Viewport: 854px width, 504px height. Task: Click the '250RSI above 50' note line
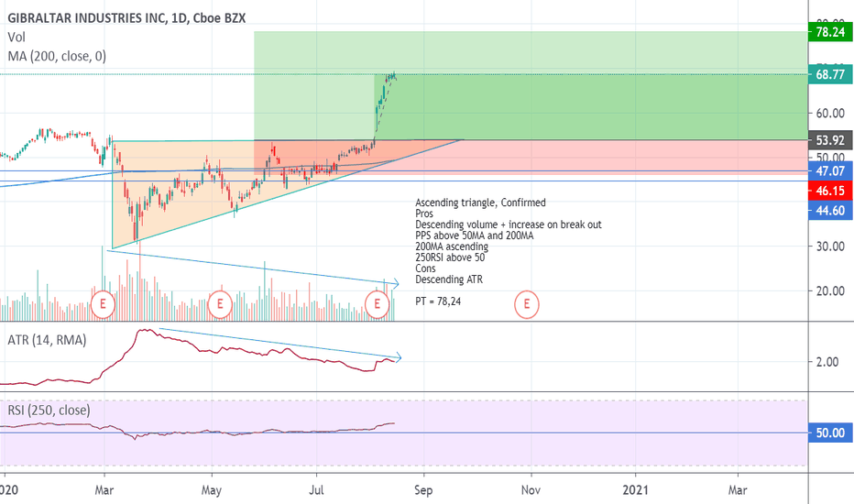click(x=450, y=257)
